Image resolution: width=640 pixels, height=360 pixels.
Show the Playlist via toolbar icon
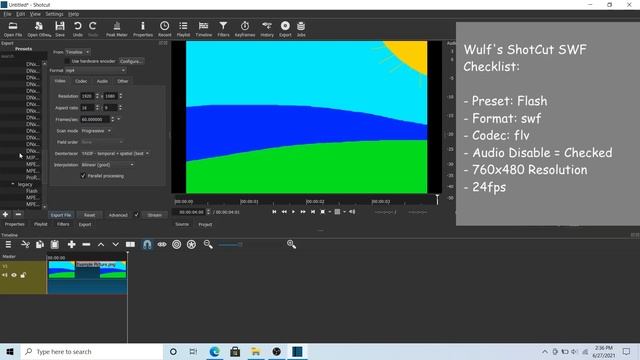pos(183,29)
